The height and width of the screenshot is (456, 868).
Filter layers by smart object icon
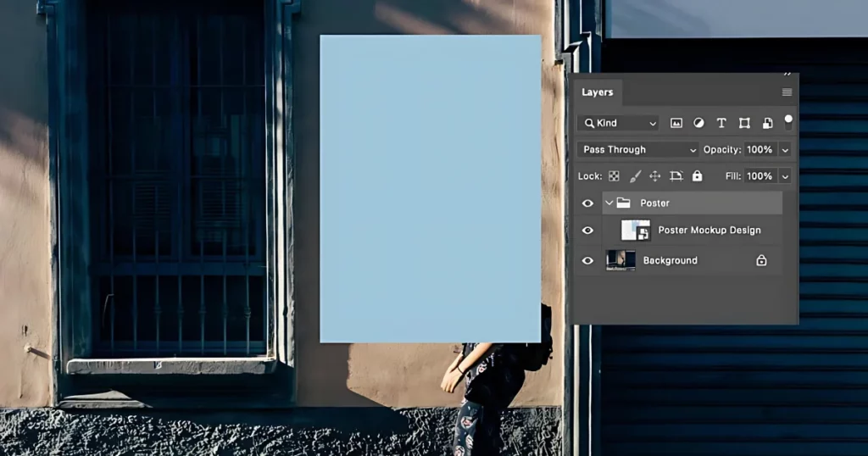tap(767, 123)
